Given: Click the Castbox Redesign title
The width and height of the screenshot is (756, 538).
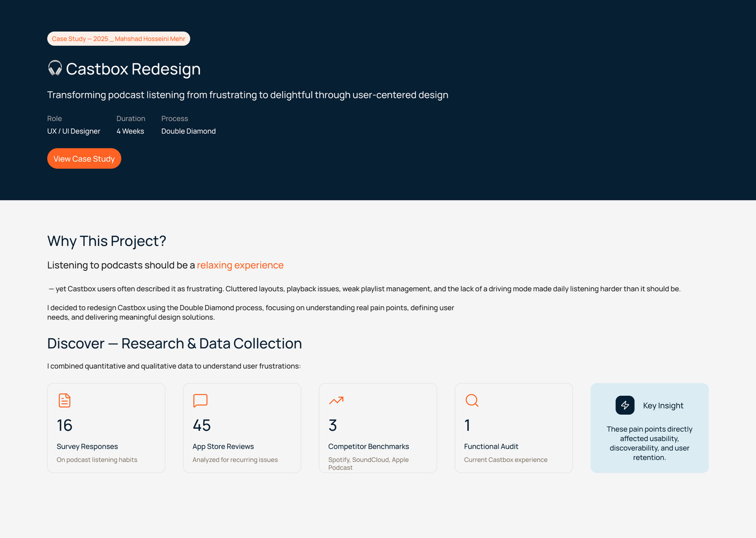Looking at the screenshot, I should 133,69.
